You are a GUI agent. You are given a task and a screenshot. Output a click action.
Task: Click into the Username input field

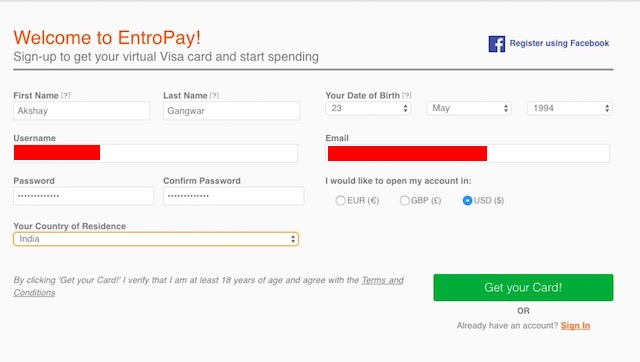(x=156, y=153)
